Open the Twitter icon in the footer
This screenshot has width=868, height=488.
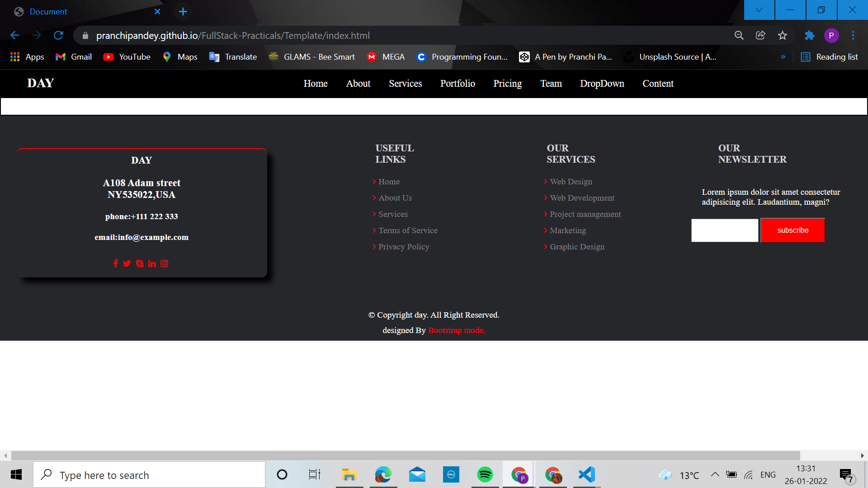tap(127, 263)
